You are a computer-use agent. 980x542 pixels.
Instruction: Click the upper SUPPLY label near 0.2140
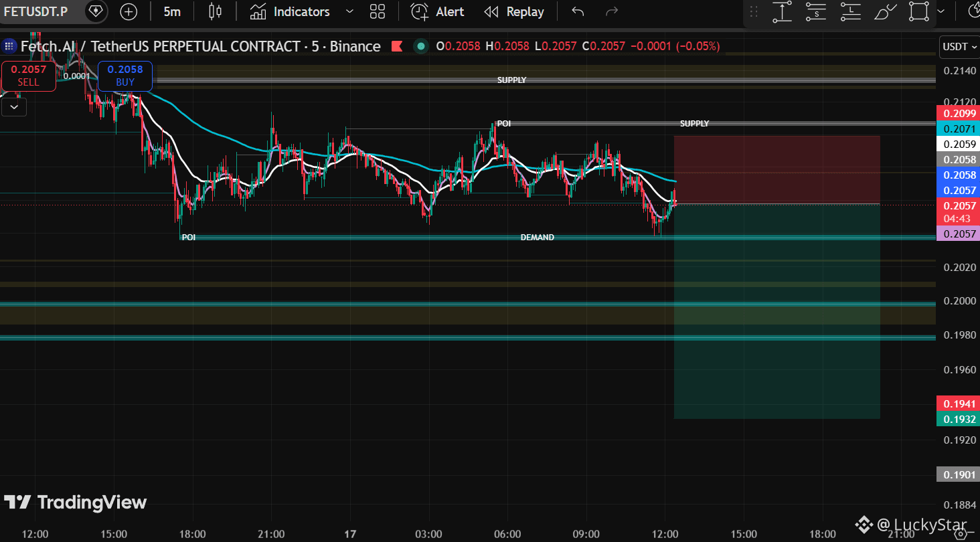[511, 80]
